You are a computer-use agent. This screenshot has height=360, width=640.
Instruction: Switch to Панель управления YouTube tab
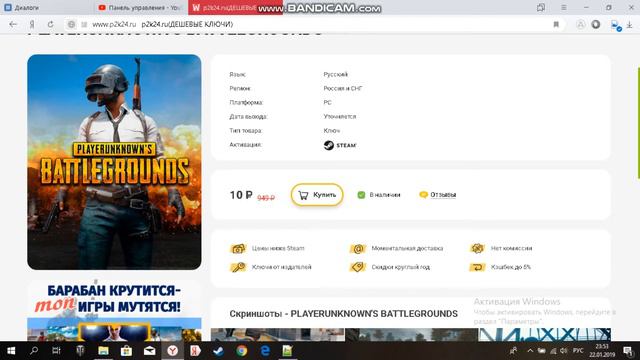pyautogui.click(x=141, y=7)
